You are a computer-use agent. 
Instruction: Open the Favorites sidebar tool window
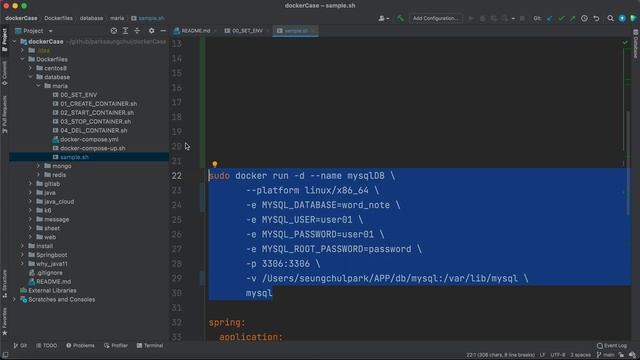(4, 322)
